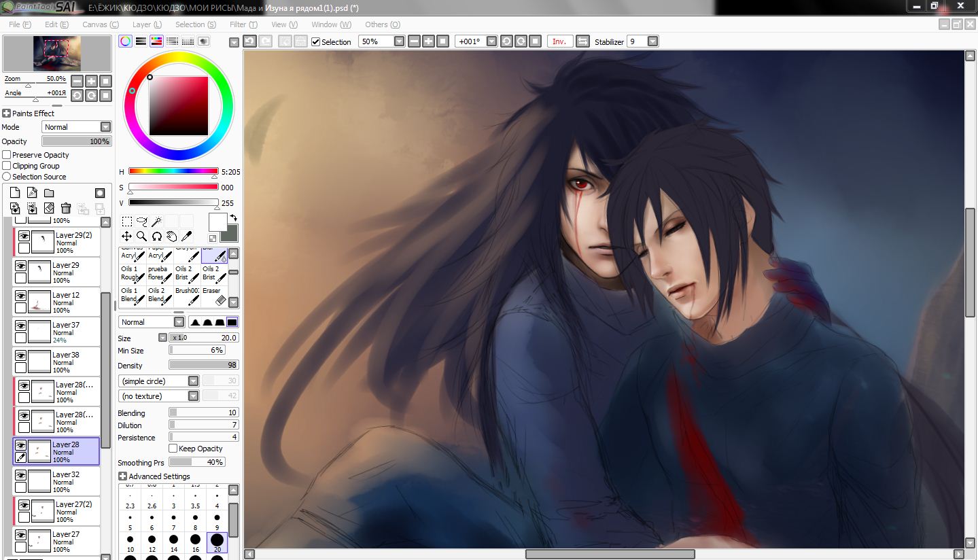This screenshot has height=560, width=978.
Task: Select the Eraser brush preset
Action: pyautogui.click(x=214, y=296)
